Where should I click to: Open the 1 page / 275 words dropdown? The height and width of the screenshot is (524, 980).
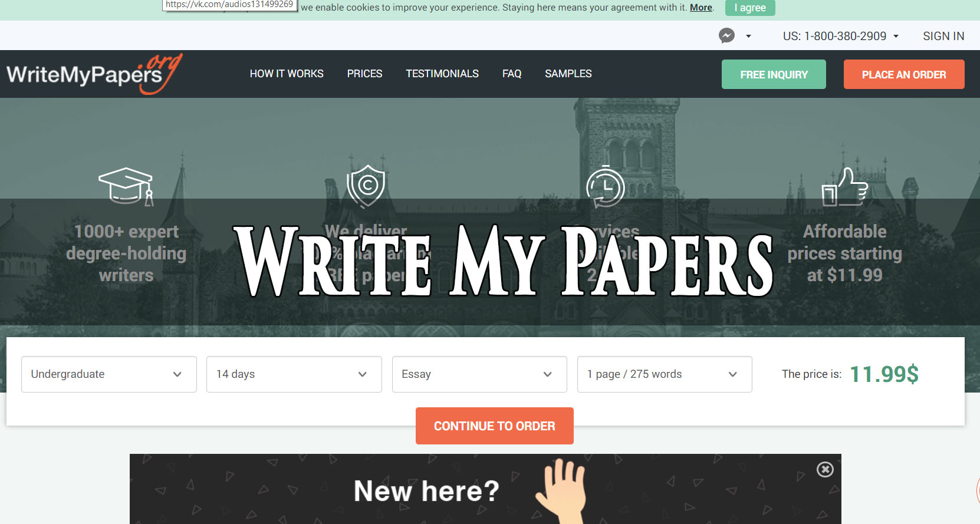pyautogui.click(x=665, y=374)
